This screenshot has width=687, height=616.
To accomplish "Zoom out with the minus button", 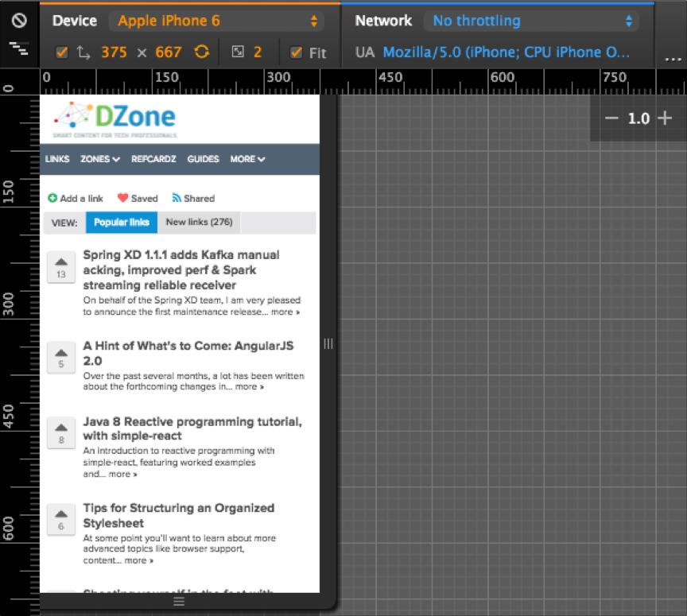I will (x=611, y=118).
